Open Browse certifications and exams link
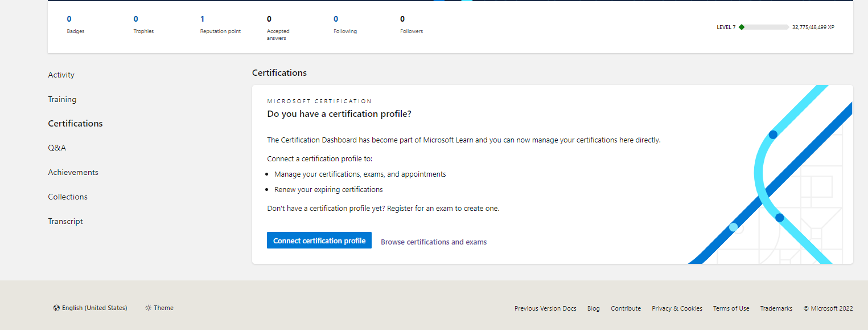The width and height of the screenshot is (868, 330). point(434,242)
